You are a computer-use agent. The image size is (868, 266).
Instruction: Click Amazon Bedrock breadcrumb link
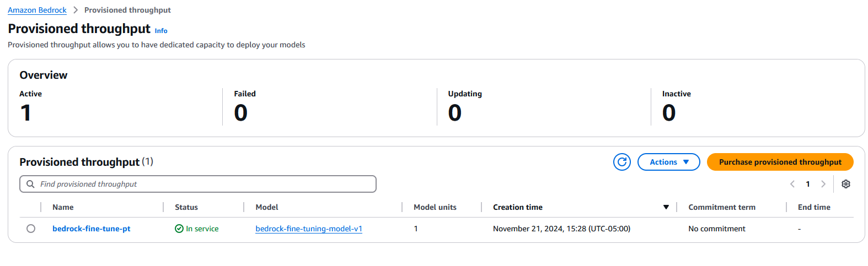click(37, 10)
